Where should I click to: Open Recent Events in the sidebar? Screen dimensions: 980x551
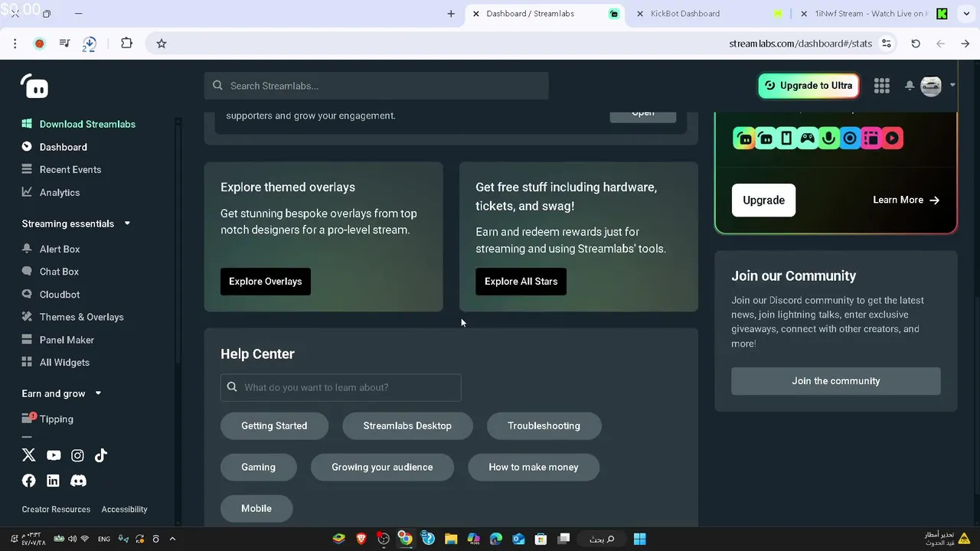tap(70, 169)
